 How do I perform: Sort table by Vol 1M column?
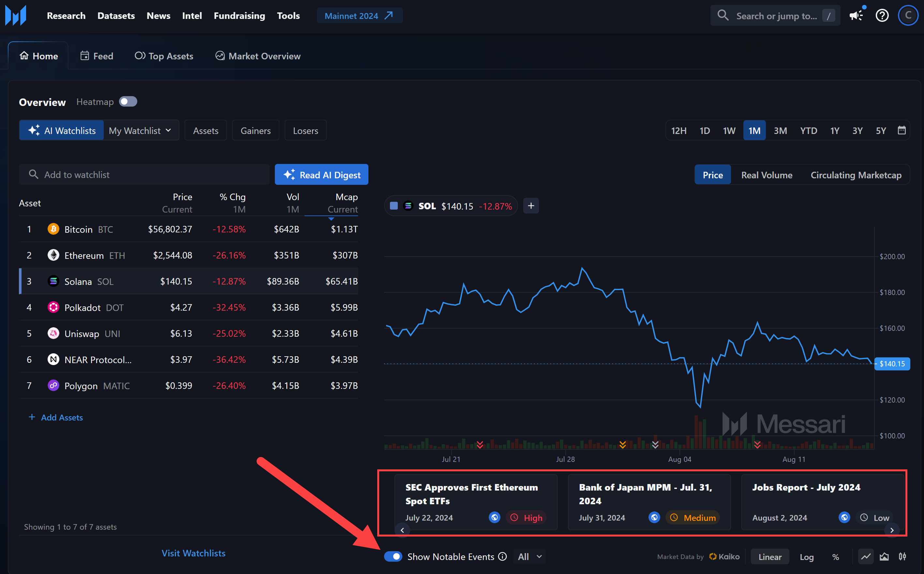(x=293, y=203)
